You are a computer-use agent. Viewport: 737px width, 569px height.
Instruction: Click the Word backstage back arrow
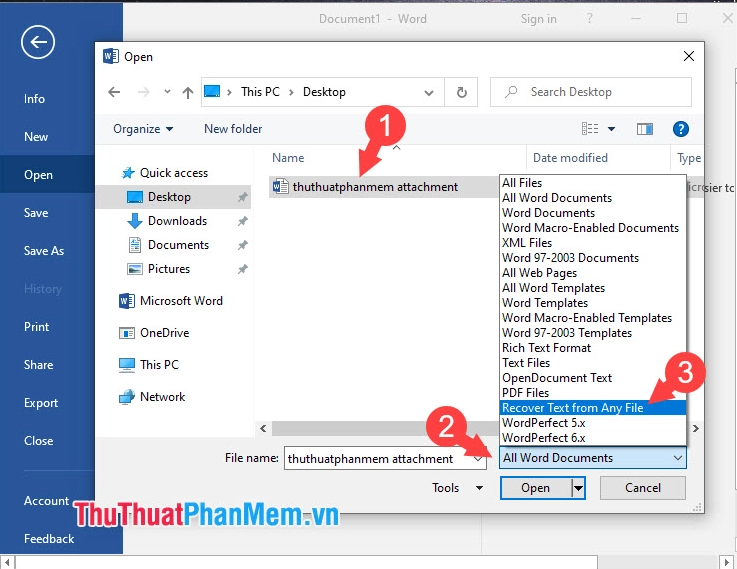(38, 42)
